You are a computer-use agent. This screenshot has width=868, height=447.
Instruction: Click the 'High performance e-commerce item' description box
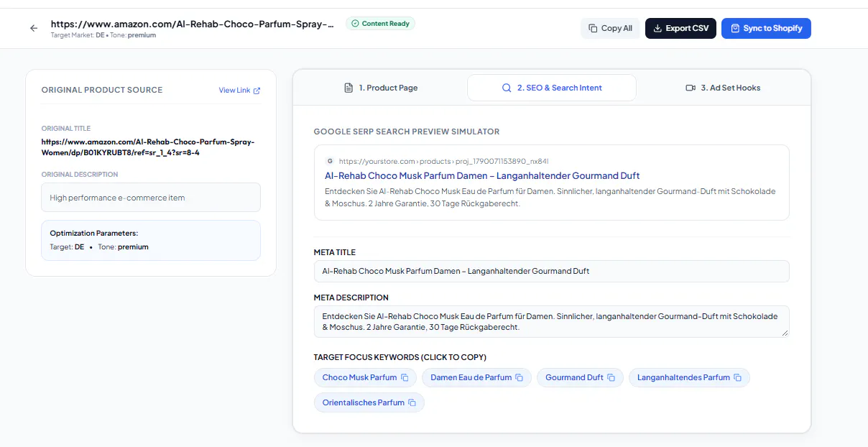151,198
